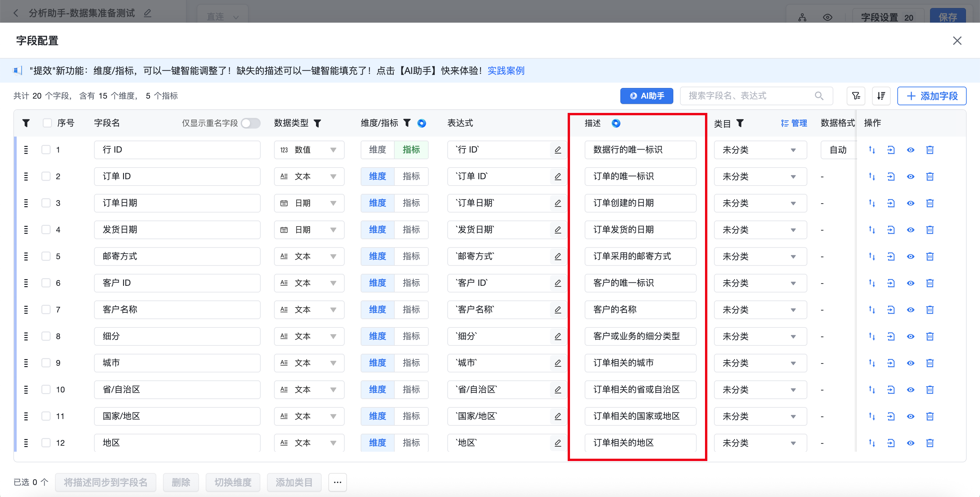The image size is (980, 497).
Task: Check the checkbox for row 1 行 ID
Action: coord(46,150)
